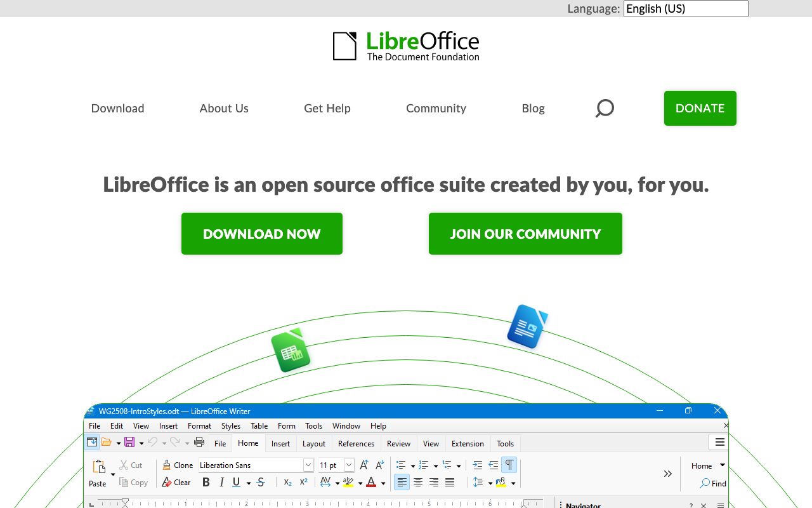Toggle formatting marks pilcrow button
The height and width of the screenshot is (508, 812).
pos(509,465)
